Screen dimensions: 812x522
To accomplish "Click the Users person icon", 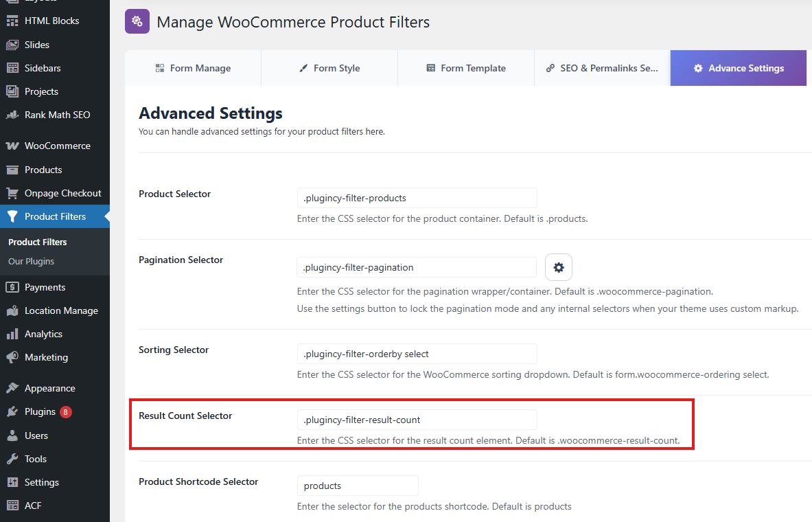I will tap(12, 435).
